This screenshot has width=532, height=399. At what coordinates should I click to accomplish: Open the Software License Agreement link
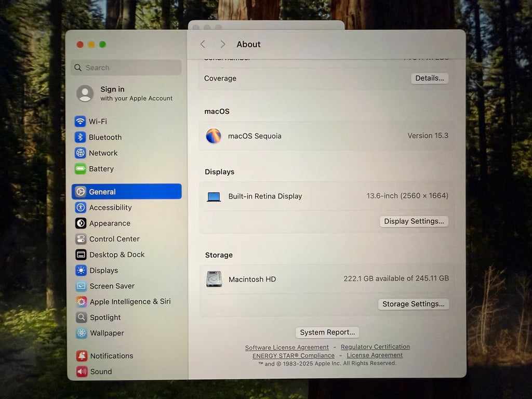287,347
